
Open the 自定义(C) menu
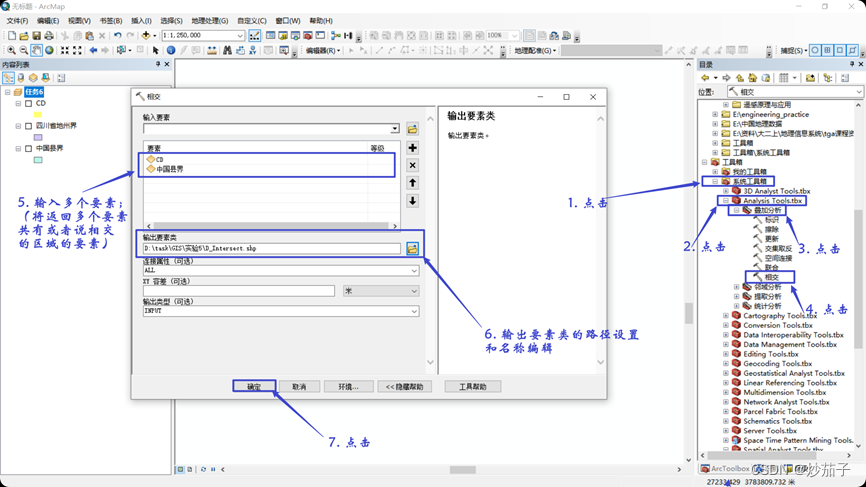(x=252, y=21)
